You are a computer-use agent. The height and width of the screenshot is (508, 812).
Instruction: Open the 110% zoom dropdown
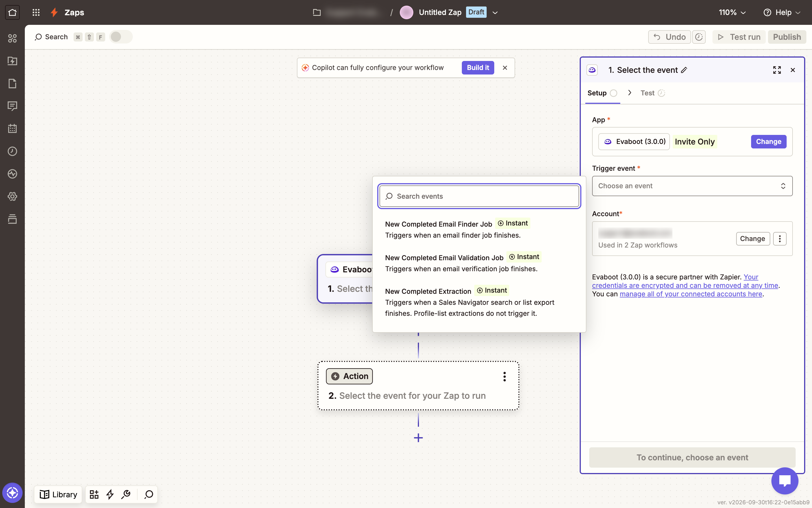point(732,12)
